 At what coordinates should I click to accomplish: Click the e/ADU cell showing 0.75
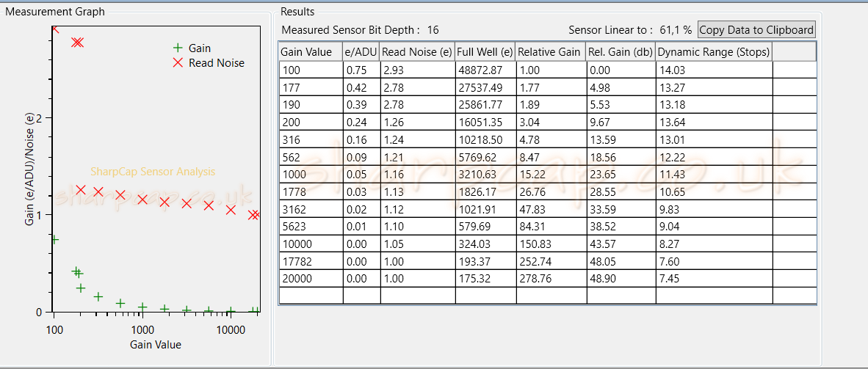(x=361, y=70)
